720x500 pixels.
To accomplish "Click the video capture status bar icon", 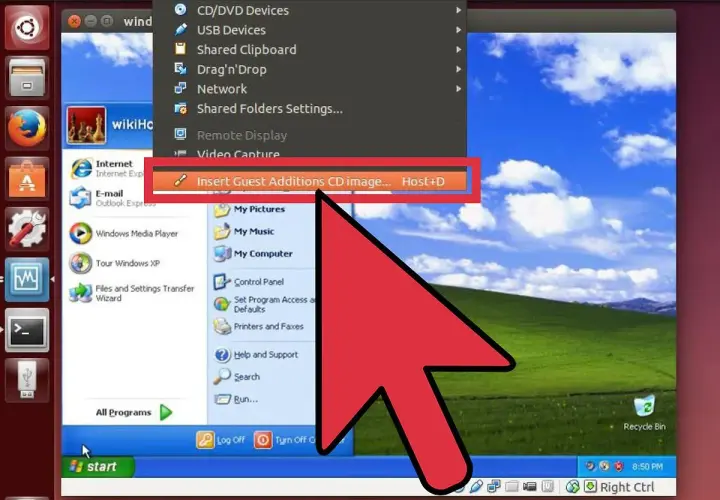I will click(529, 486).
